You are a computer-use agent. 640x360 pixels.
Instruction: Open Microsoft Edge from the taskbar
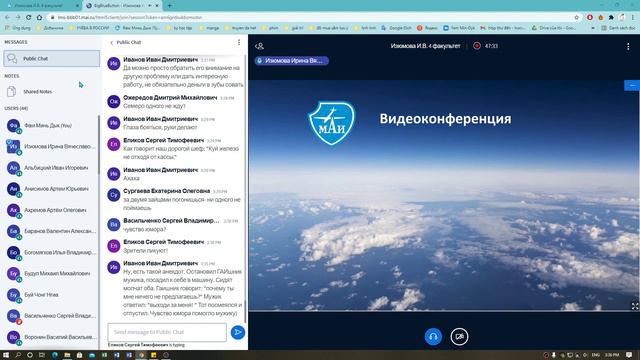click(55, 356)
